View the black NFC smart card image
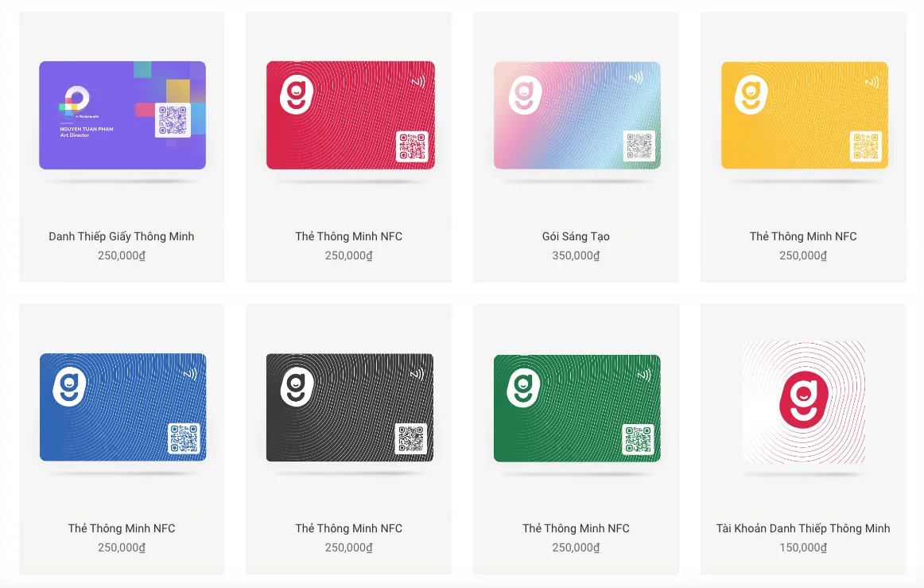The image size is (924, 588). (350, 407)
